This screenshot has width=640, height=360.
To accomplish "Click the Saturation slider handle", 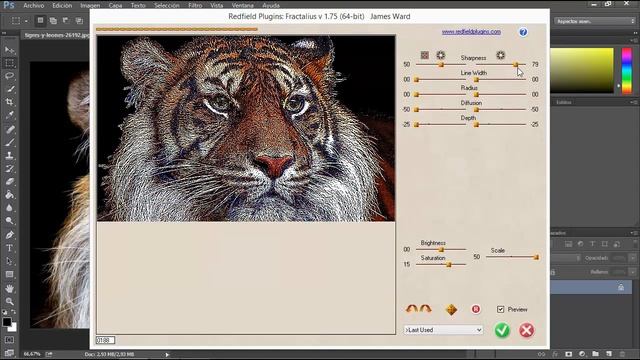I will coord(449,264).
